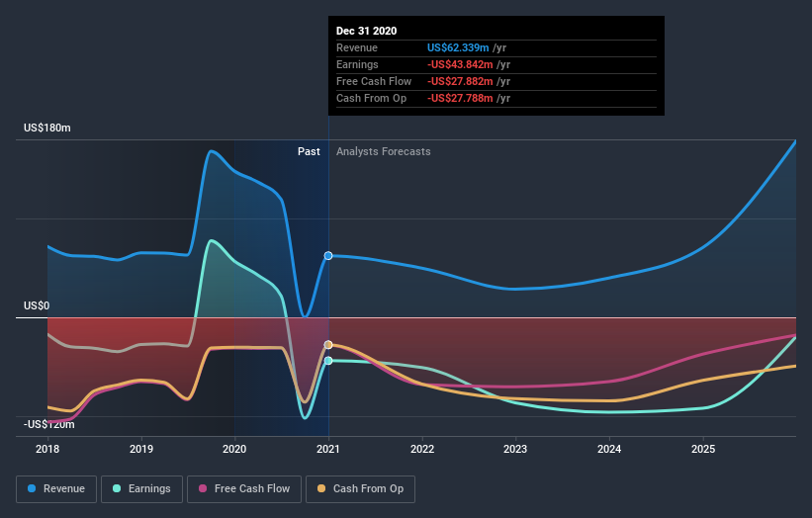812x518 pixels.
Task: Click the US$180m y-axis label
Action: point(47,128)
